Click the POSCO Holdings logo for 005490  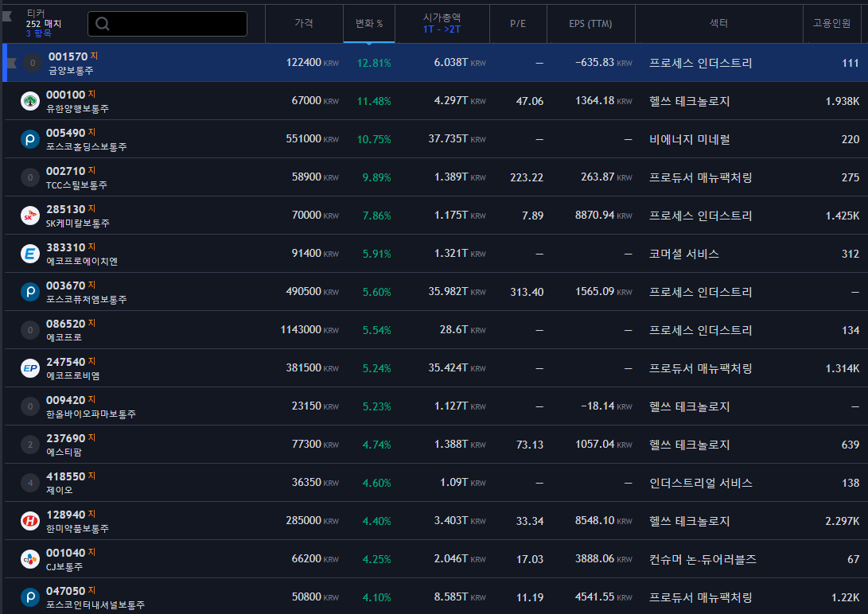pyautogui.click(x=30, y=139)
